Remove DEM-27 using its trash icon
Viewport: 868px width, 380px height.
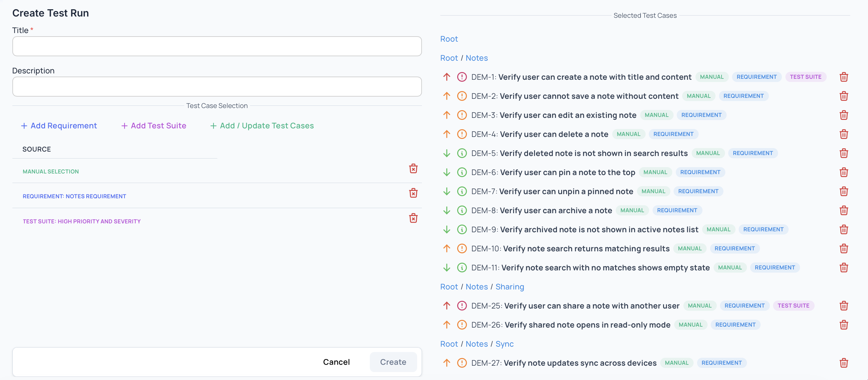[844, 363]
